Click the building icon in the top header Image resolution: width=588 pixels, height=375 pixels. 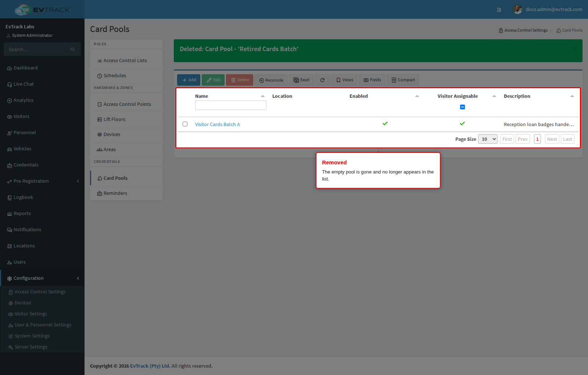[499, 10]
